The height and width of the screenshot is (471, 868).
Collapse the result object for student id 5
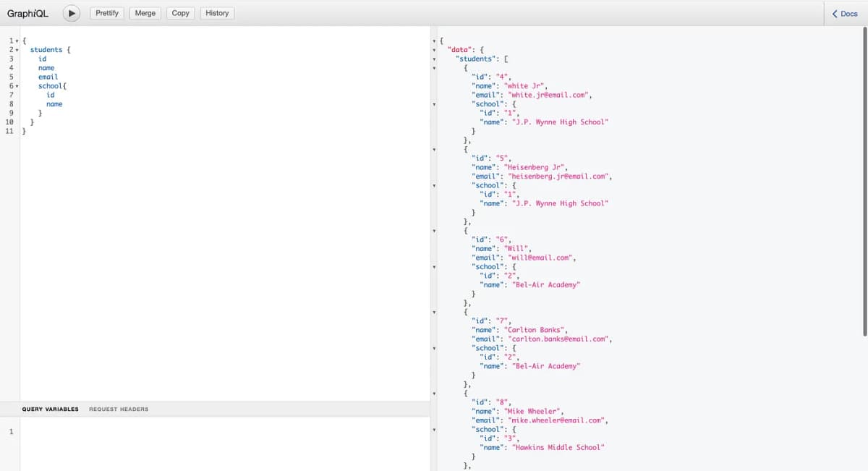434,150
